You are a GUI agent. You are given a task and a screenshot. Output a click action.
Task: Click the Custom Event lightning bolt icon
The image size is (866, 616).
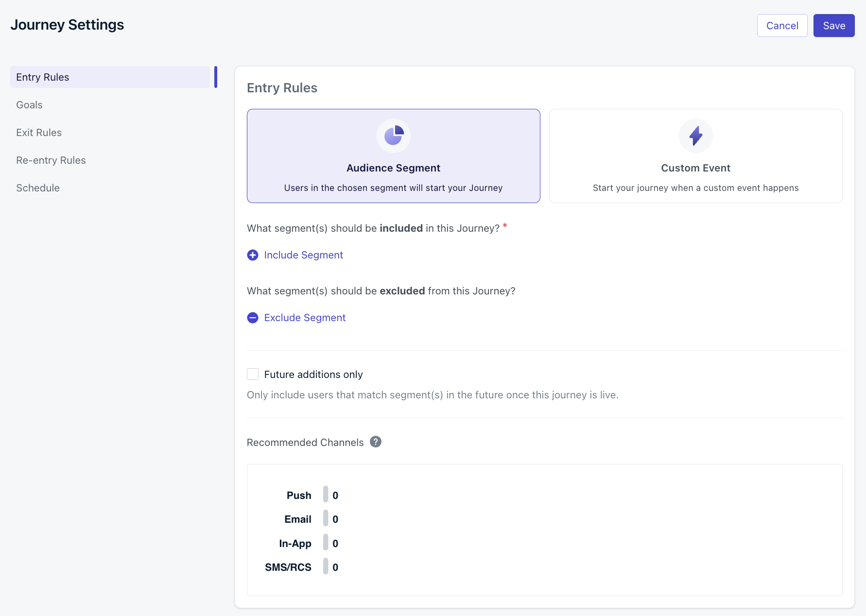[x=695, y=136]
